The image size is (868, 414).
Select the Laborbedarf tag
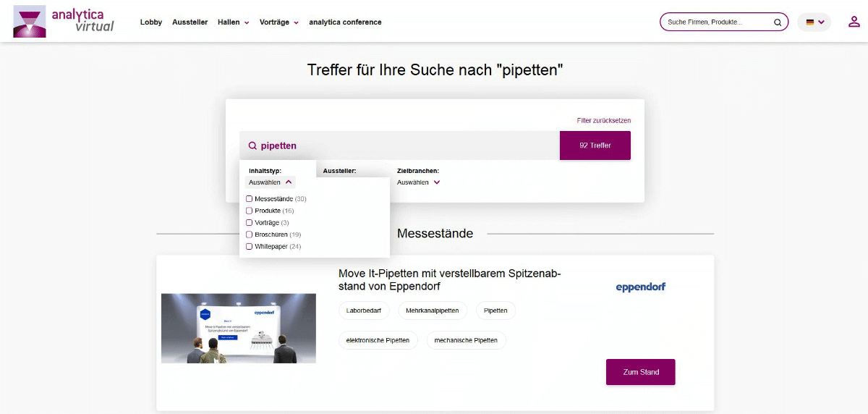coord(365,310)
